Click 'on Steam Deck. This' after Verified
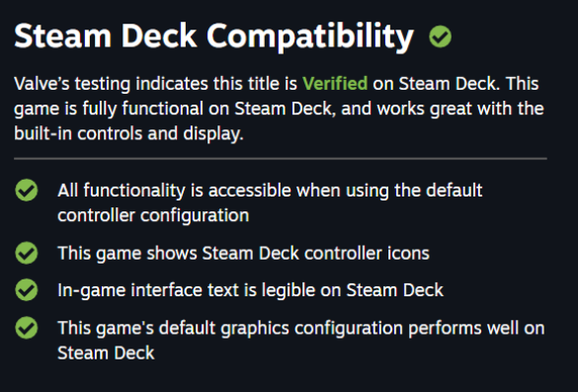Screen dimensions: 578x392 (456, 83)
